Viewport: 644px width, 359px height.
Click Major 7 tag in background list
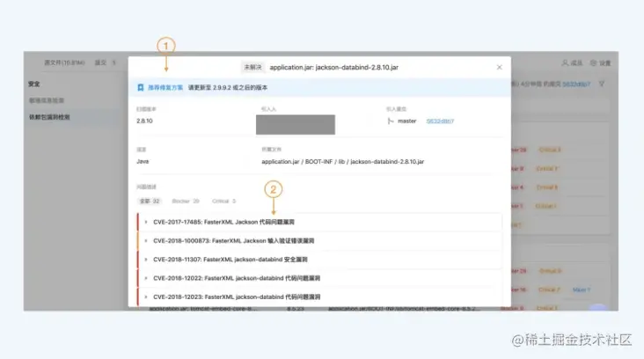pyautogui.click(x=582, y=289)
